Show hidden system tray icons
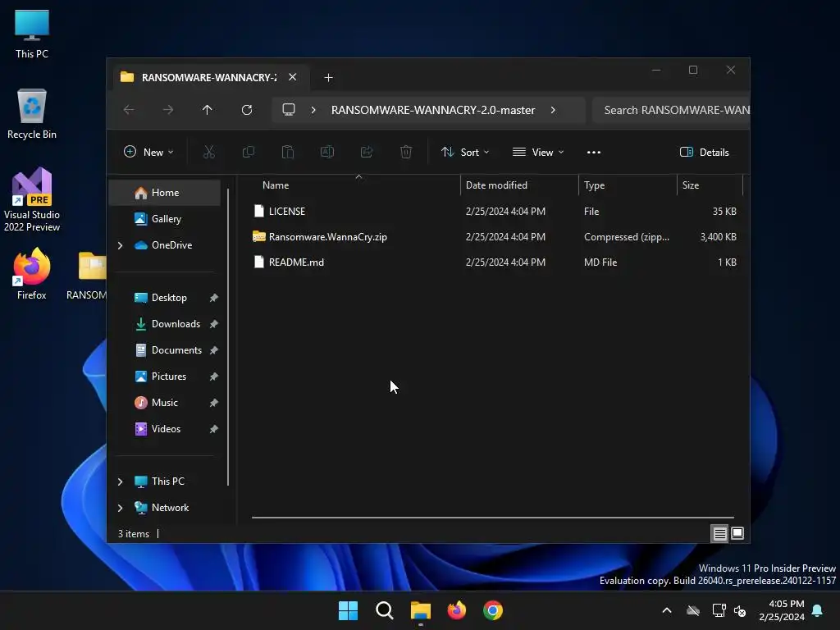840x630 pixels. point(667,610)
